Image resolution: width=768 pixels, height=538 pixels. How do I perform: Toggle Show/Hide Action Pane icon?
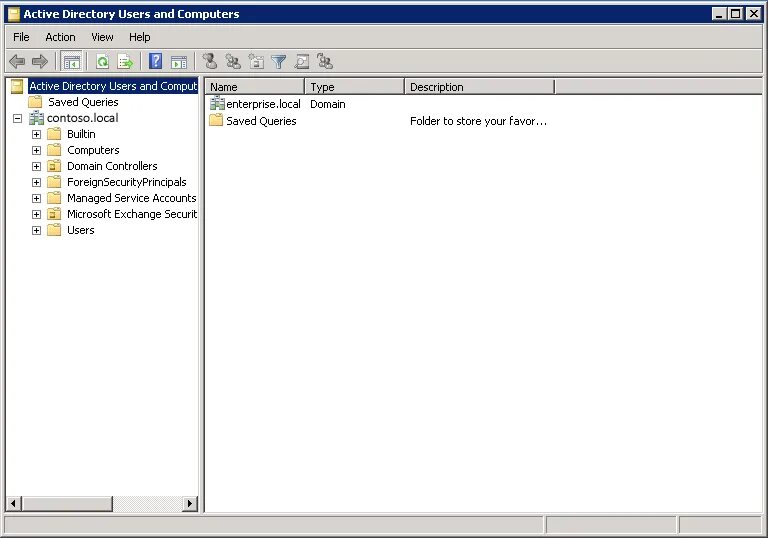[179, 62]
